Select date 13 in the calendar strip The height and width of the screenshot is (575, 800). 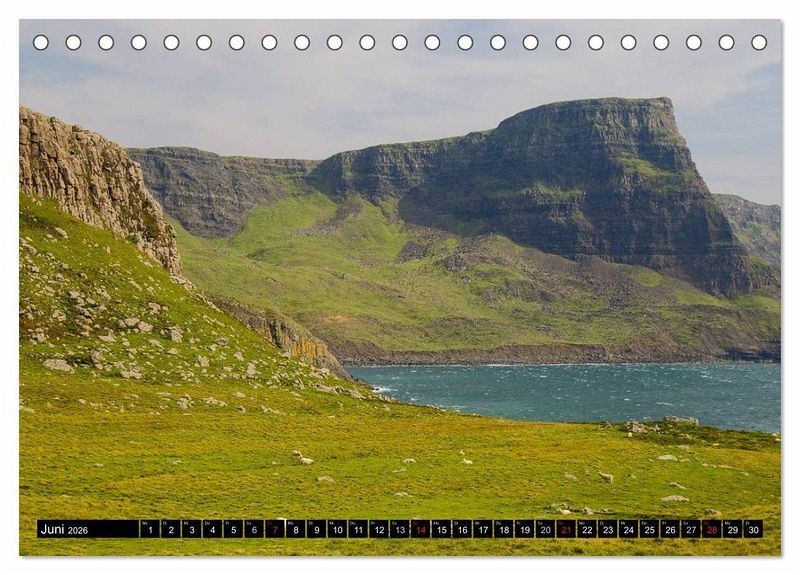[x=400, y=529]
